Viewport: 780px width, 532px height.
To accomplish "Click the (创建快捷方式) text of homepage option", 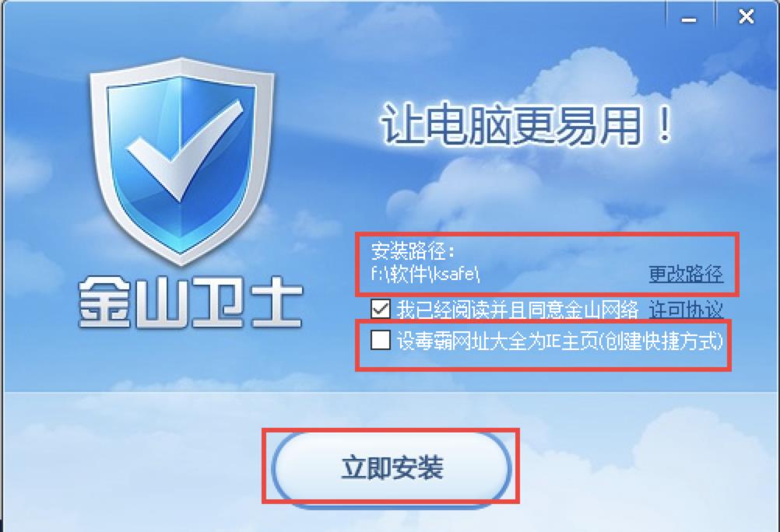I will pyautogui.click(x=661, y=341).
